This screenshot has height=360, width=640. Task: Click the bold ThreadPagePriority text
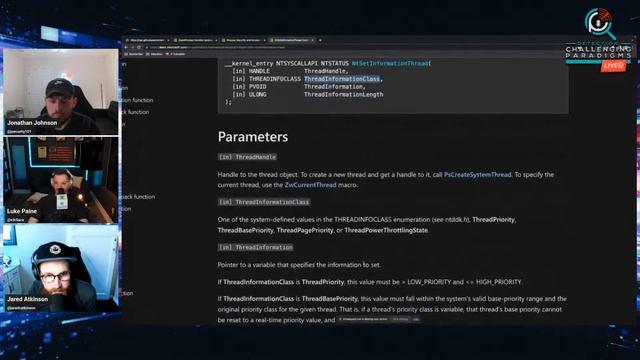click(x=305, y=230)
